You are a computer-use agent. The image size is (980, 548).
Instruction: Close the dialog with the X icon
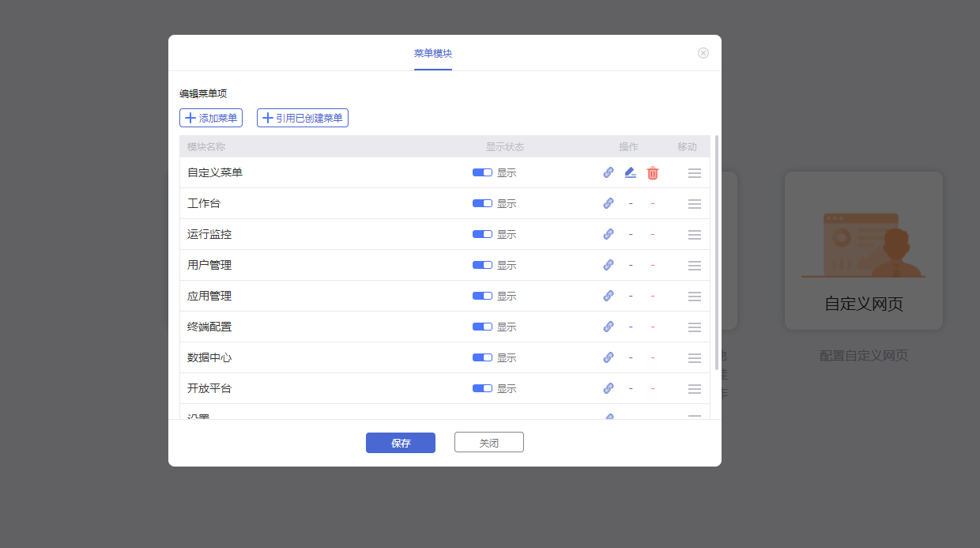tap(703, 53)
